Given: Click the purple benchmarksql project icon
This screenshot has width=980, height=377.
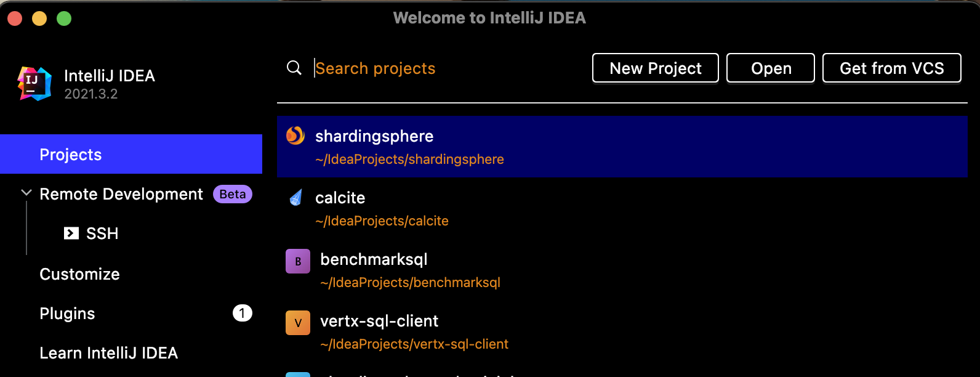Looking at the screenshot, I should [x=298, y=261].
